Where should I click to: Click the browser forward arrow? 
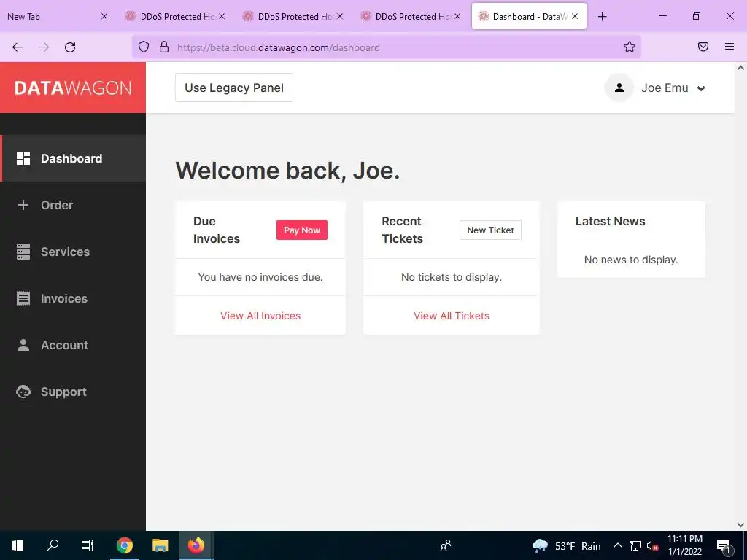pos(44,47)
